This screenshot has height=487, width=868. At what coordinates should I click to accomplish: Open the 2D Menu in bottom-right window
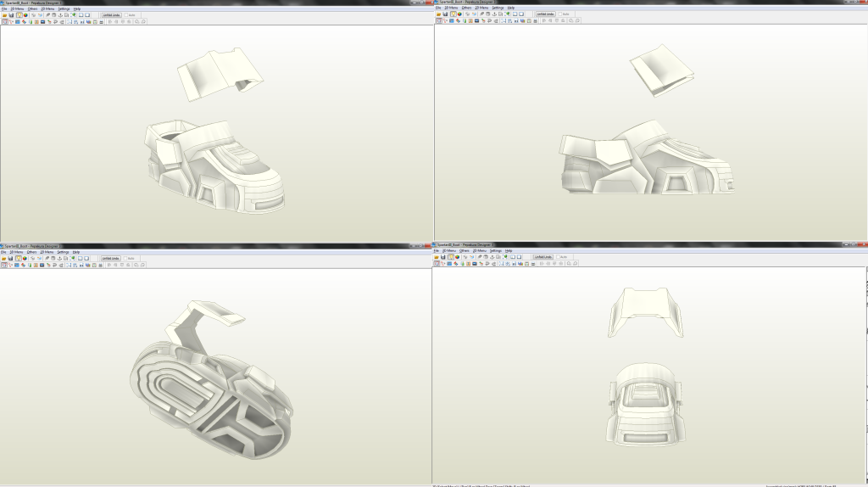coord(481,251)
